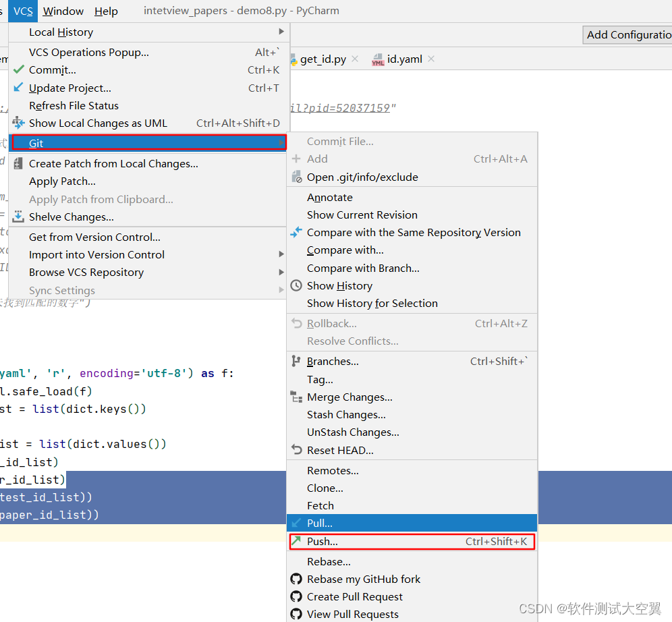Image resolution: width=672 pixels, height=622 pixels.
Task: Click the 'Update Project...' label
Action: pos(70,88)
